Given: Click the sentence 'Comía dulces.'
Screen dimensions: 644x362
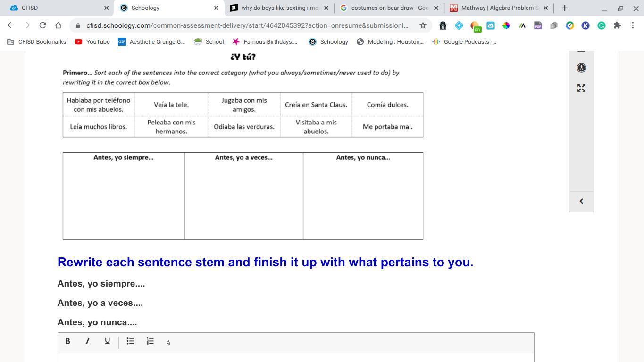Looking at the screenshot, I should coord(387,105).
